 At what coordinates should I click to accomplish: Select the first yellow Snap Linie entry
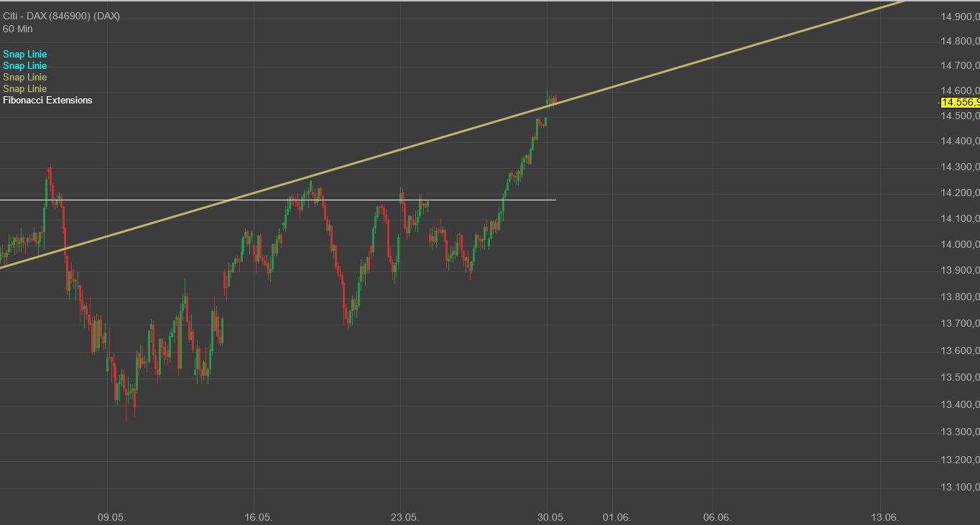pos(24,77)
